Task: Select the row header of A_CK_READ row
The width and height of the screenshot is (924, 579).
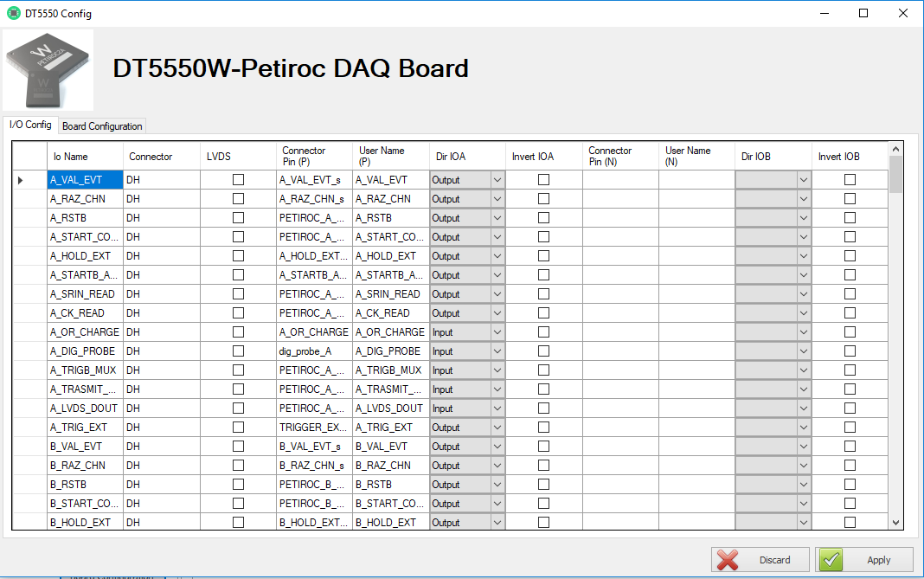Action: [29, 313]
